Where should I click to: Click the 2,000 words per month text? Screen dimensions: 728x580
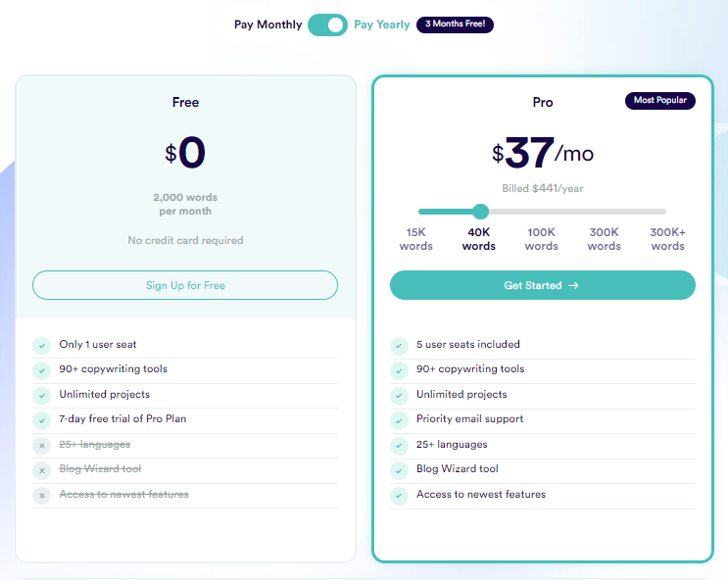pyautogui.click(x=185, y=204)
